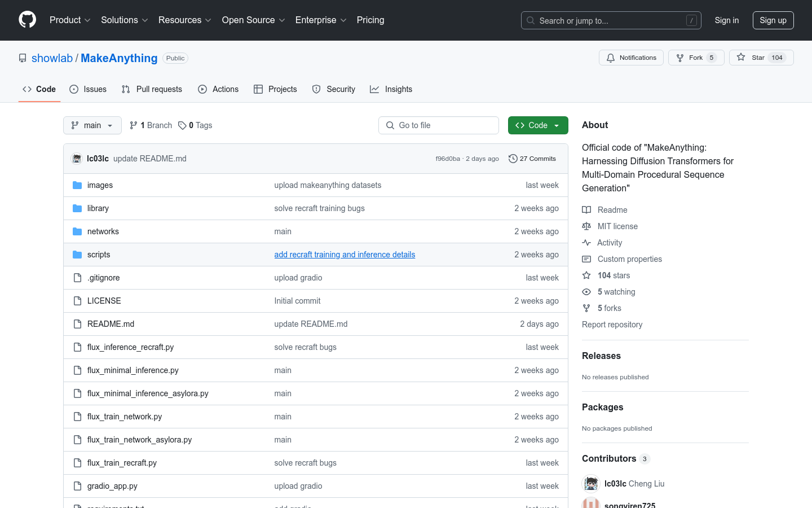The height and width of the screenshot is (508, 812).
Task: Click the star icon beside 104 stars
Action: 586,275
